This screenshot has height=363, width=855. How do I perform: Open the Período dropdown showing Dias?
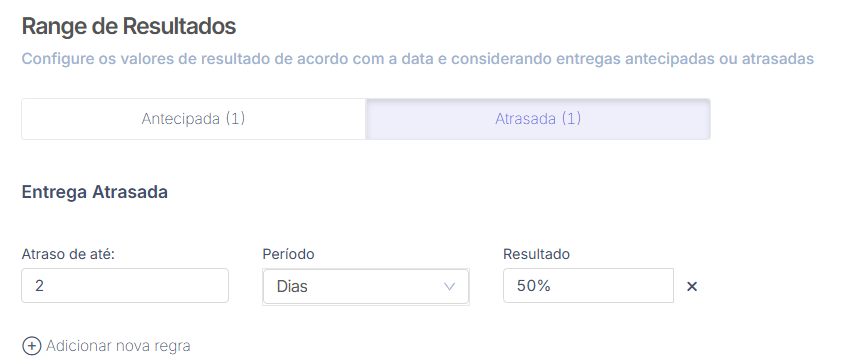click(366, 286)
